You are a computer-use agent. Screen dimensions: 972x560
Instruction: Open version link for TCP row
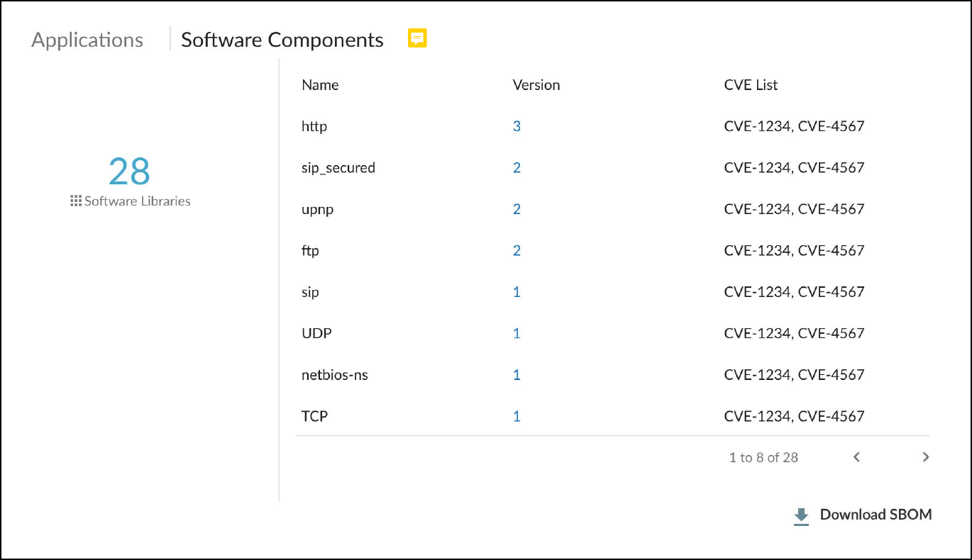point(517,416)
